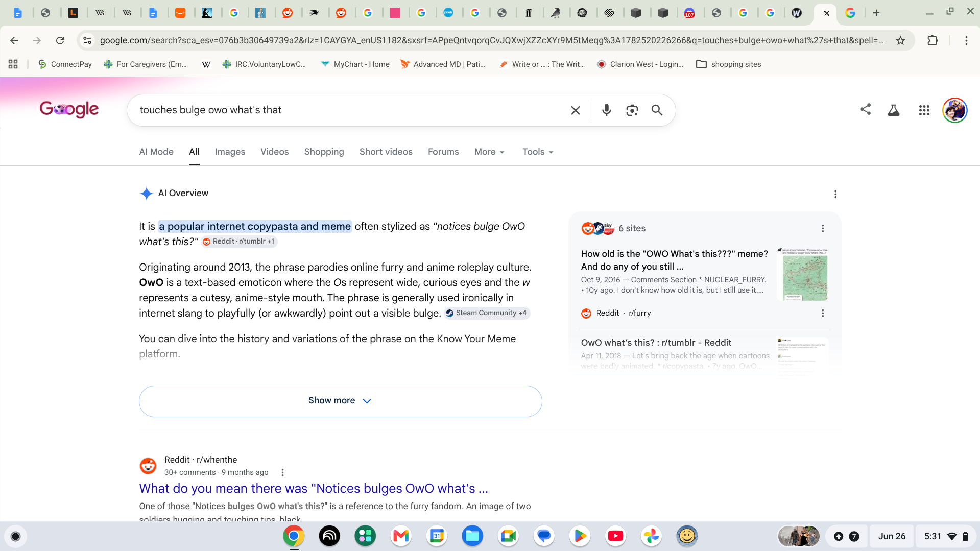Screen dimensions: 980x551
Task: Submit search with the magnifier icon
Action: point(657,110)
